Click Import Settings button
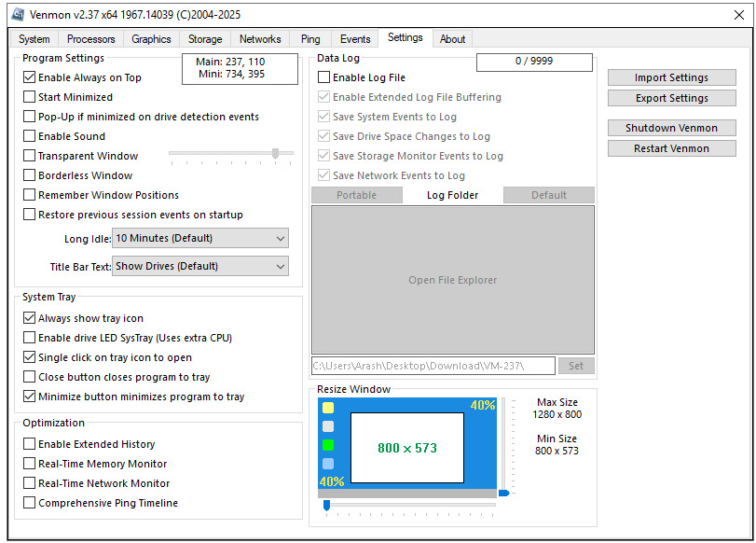The height and width of the screenshot is (543, 756). pyautogui.click(x=671, y=77)
